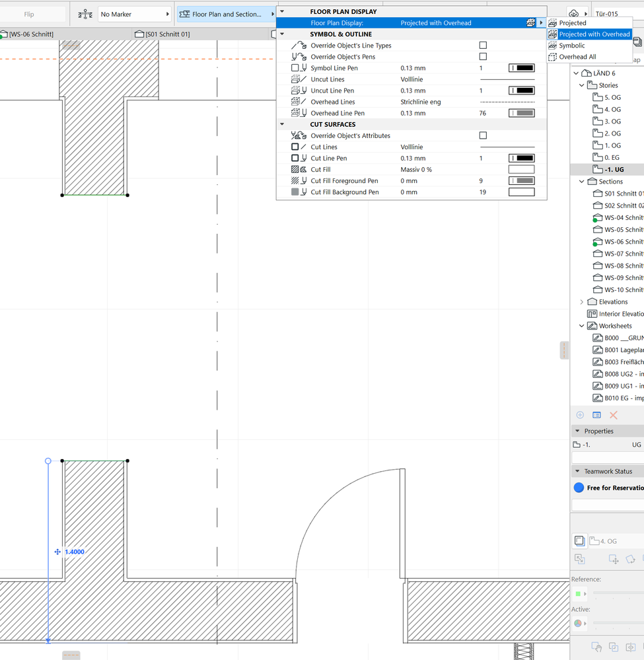Click navigator New Viewpoint plus icon

click(x=580, y=415)
